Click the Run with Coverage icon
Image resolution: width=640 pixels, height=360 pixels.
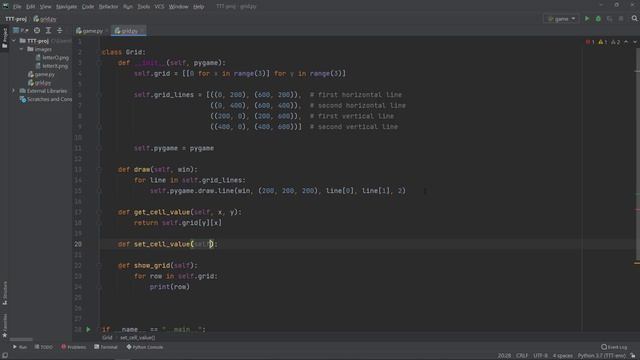[609, 19]
